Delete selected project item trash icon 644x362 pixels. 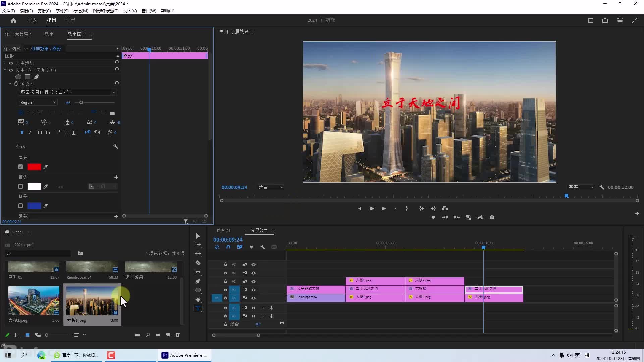(x=178, y=335)
